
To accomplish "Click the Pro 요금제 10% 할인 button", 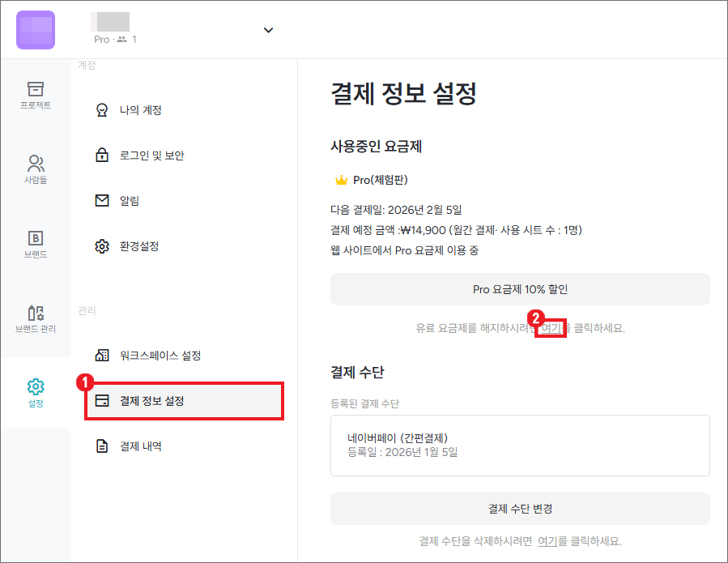I will 520,289.
